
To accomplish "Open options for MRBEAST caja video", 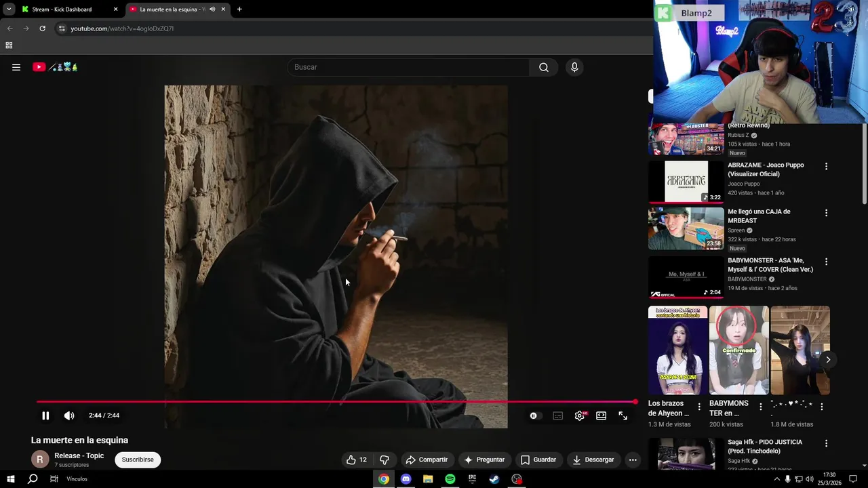I will pos(826,213).
